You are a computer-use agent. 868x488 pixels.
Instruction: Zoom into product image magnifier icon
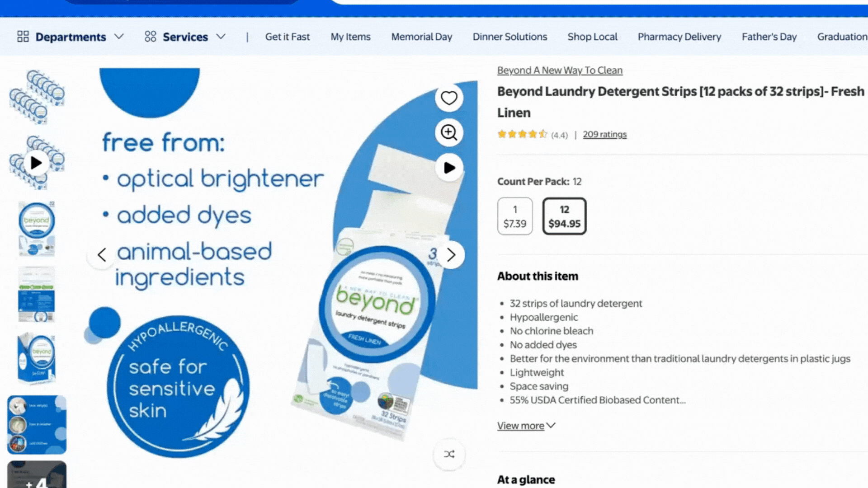[x=449, y=132]
